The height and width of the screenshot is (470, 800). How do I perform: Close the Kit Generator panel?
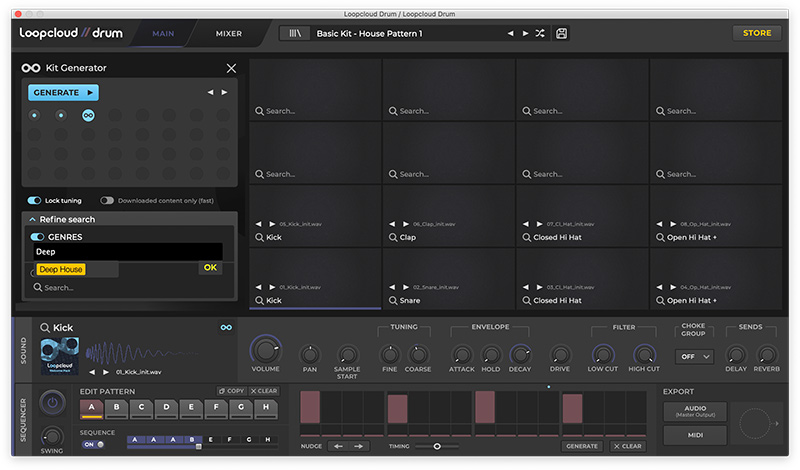coord(231,68)
